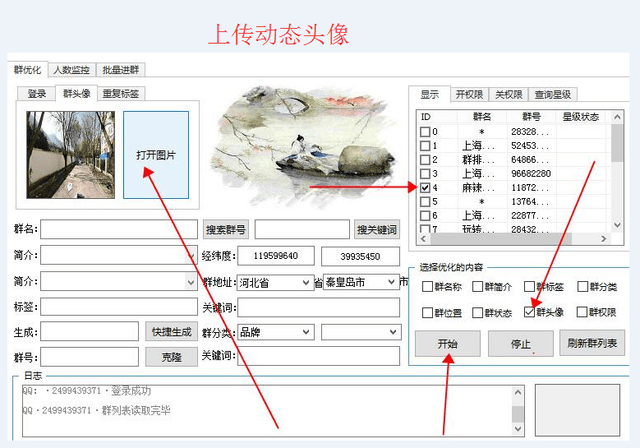Click the 刷新群列表 button
Screen dimensions: 640x448
[x=592, y=343]
